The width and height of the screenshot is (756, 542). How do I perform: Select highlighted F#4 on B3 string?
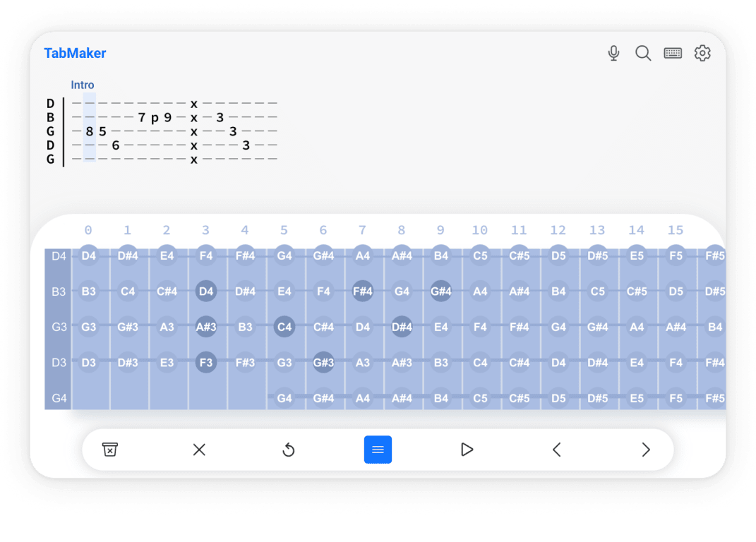click(363, 291)
